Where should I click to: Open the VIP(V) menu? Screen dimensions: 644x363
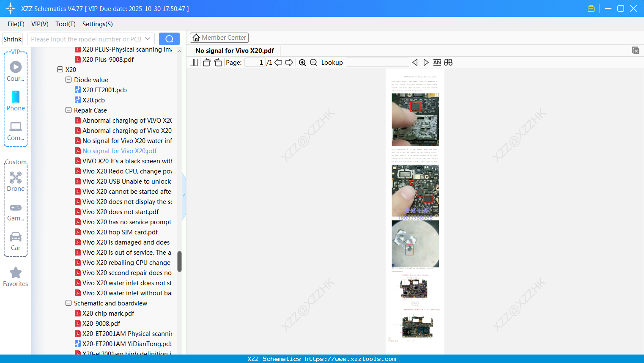tap(40, 24)
